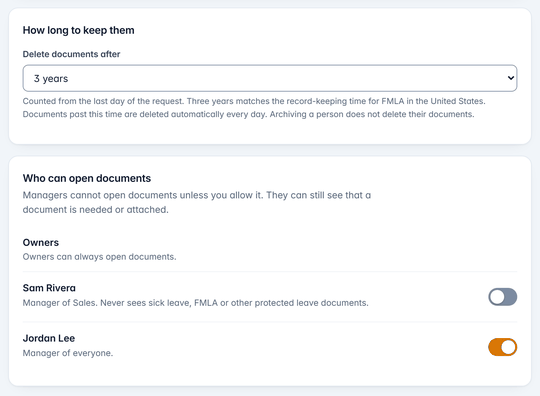This screenshot has height=396, width=540.
Task: Select the name 'Sam Rivera'
Action: point(49,288)
